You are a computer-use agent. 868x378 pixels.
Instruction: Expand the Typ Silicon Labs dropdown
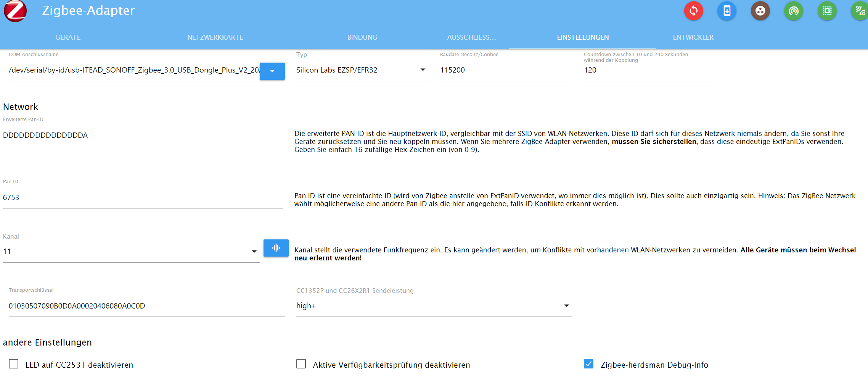pyautogui.click(x=362, y=70)
